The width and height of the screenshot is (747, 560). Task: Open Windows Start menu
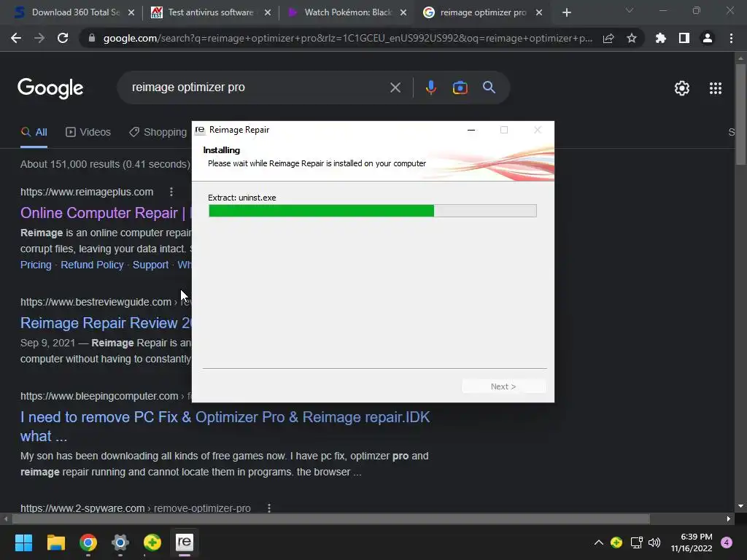[x=23, y=542]
